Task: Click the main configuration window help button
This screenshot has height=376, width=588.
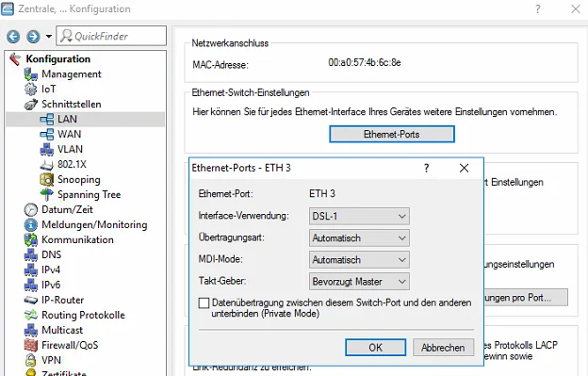Action: pos(538,9)
